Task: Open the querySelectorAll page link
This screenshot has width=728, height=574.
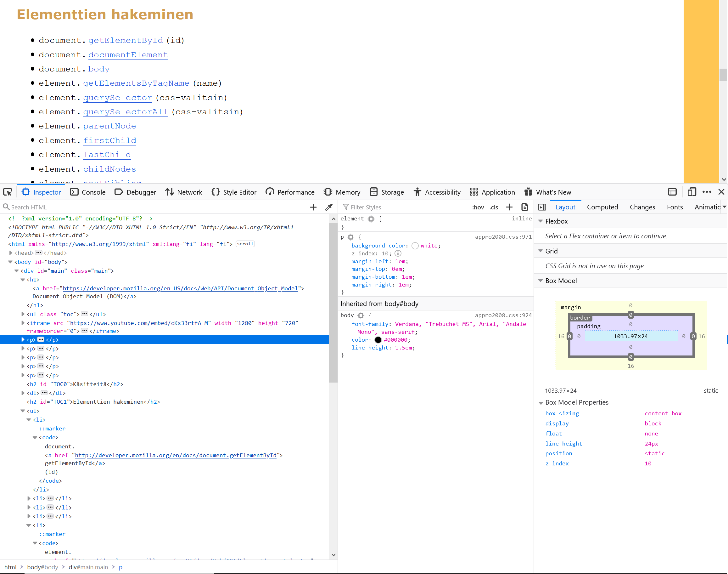Action: (125, 111)
